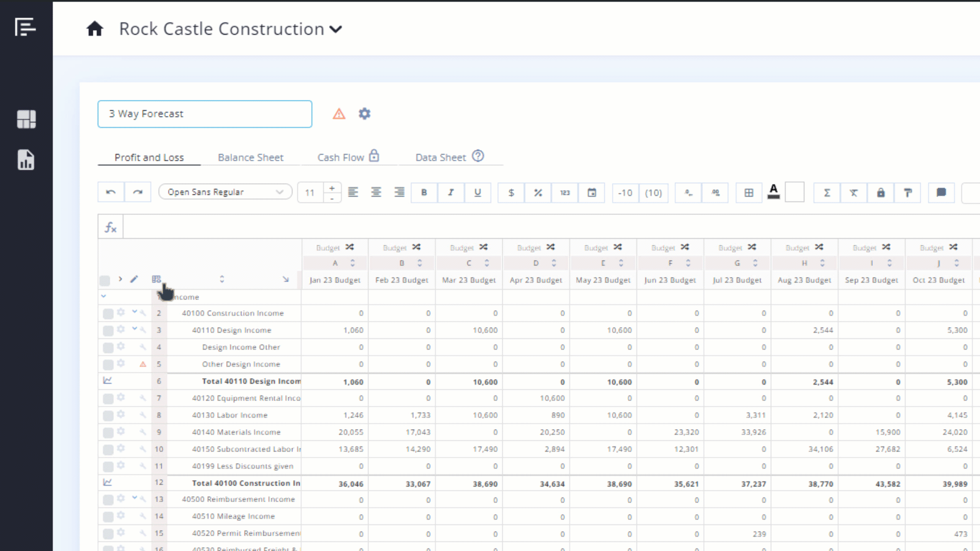Click the cell lock icon
This screenshot has height=551, width=980.
(881, 193)
